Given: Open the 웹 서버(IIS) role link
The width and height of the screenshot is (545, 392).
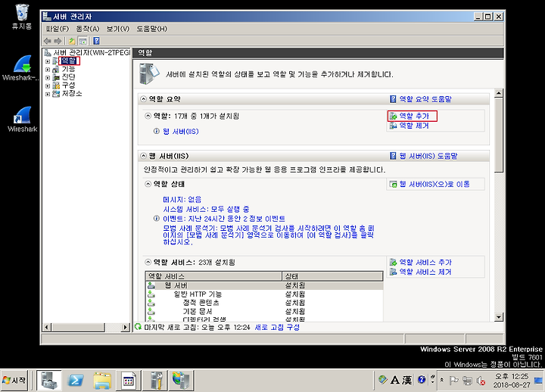Looking at the screenshot, I should 181,132.
